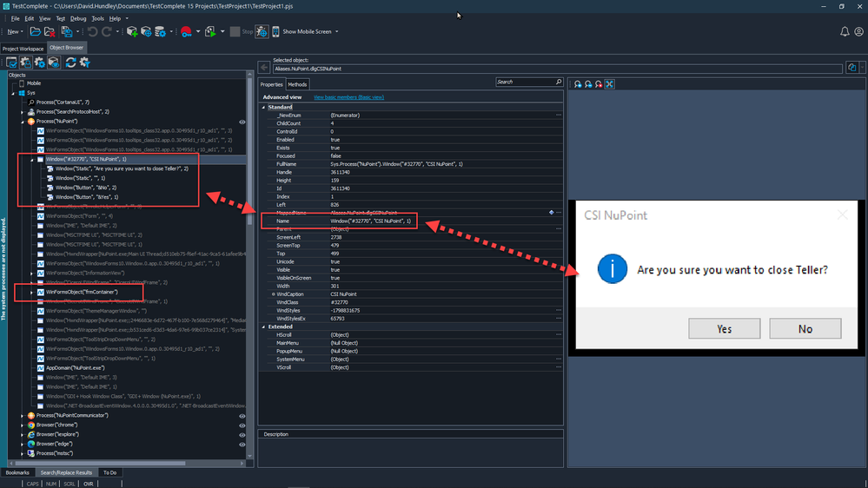Click the back arrow beside Selected object

point(264,68)
